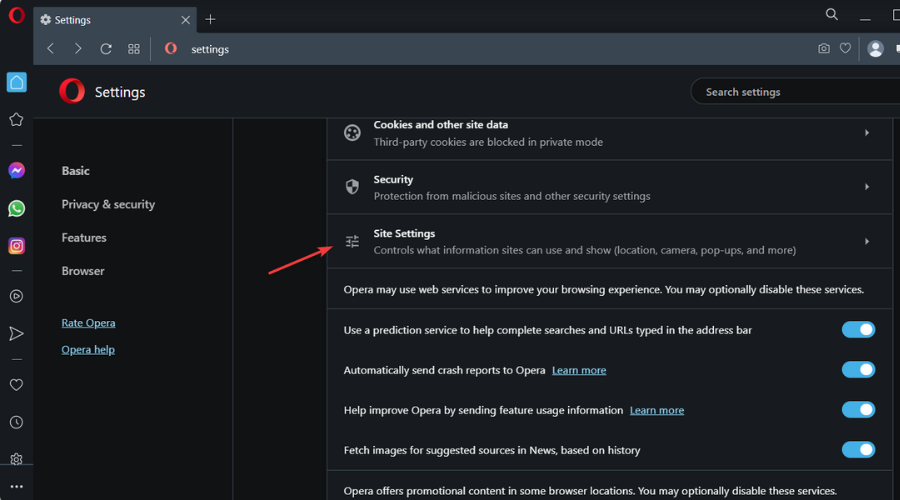The image size is (900, 500).
Task: Launch Messenger from the sidebar
Action: [17, 170]
